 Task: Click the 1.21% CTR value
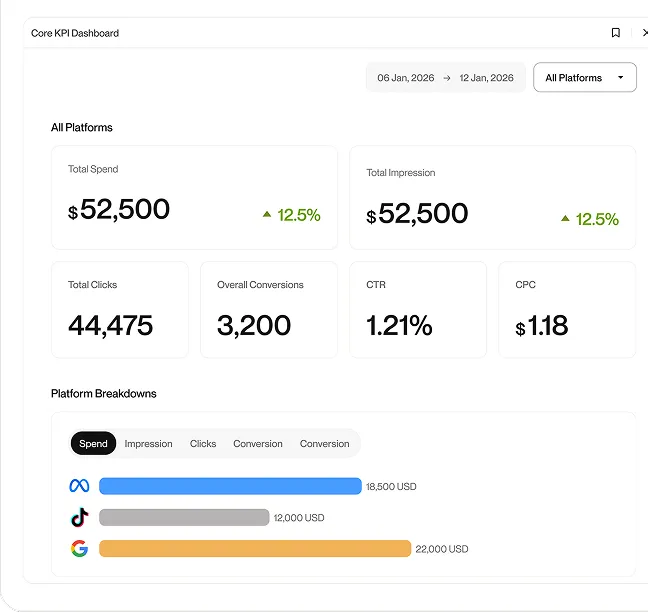(399, 326)
